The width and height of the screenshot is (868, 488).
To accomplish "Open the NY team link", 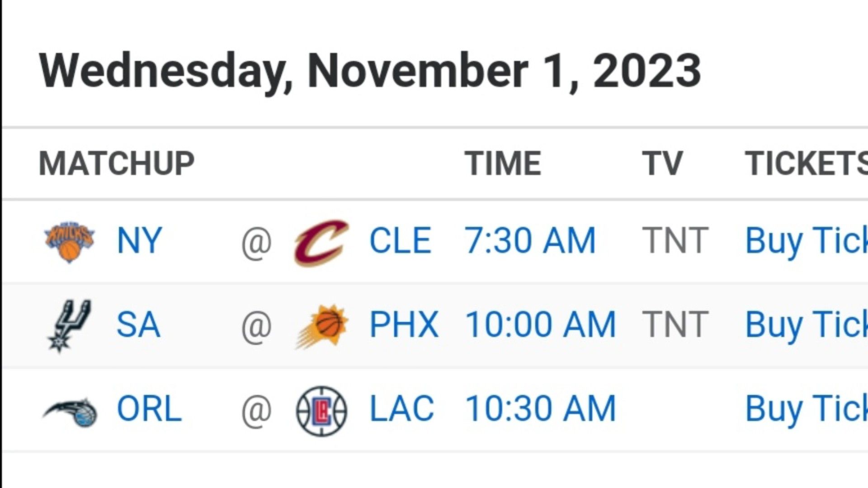I will [139, 240].
